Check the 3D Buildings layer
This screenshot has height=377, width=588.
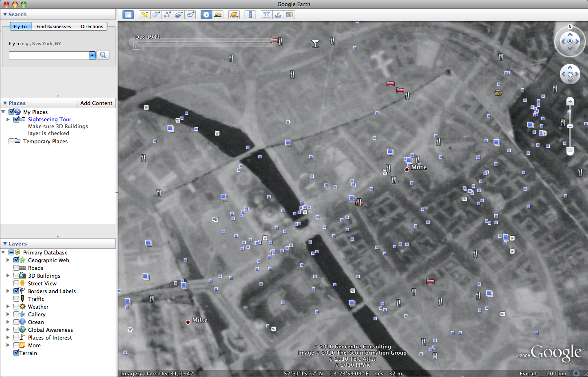pos(17,276)
